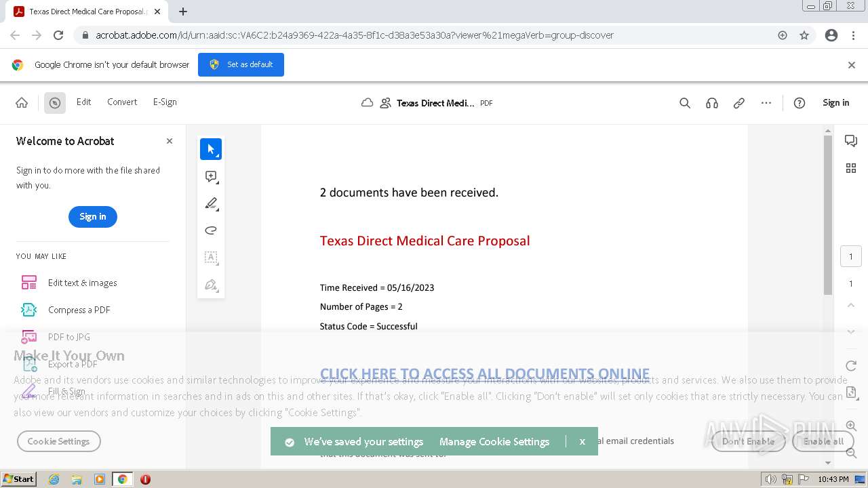Reload the page
This screenshot has width=868, height=488.
(58, 35)
